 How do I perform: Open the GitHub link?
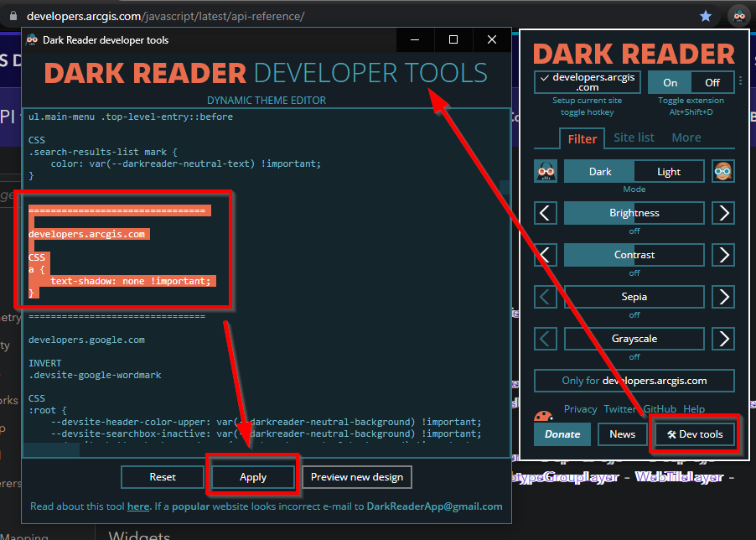[x=660, y=409]
